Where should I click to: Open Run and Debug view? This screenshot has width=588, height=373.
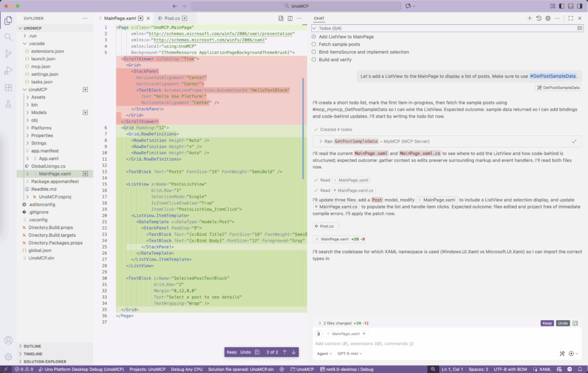(8, 71)
